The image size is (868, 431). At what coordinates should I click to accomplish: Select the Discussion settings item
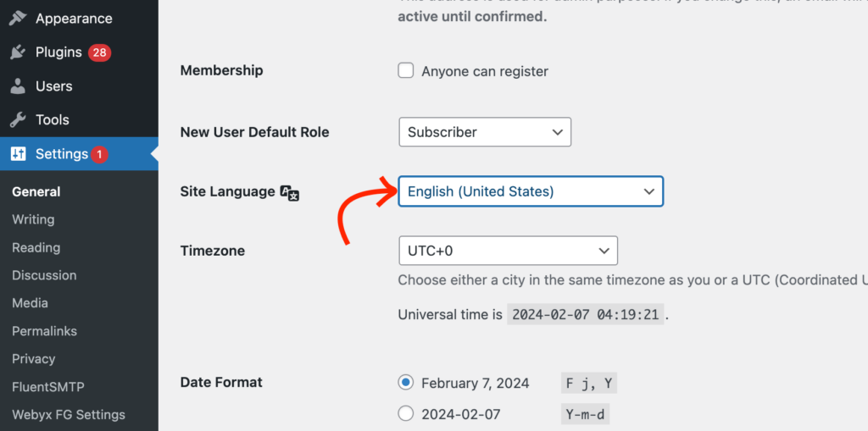click(x=44, y=275)
